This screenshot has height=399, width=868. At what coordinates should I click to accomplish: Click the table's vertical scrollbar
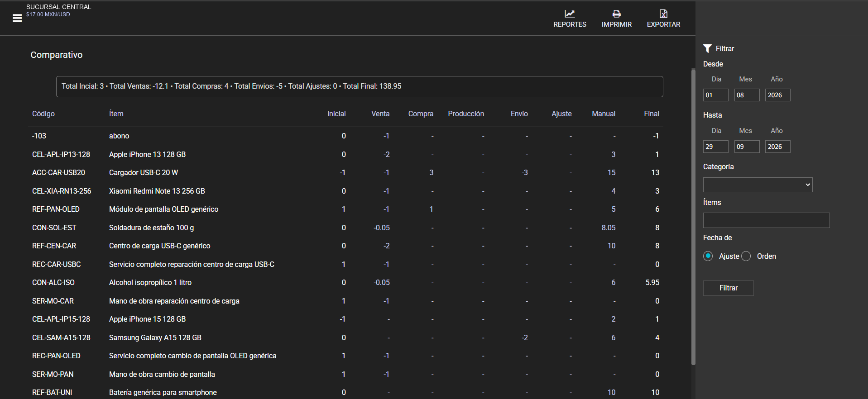coord(693,217)
